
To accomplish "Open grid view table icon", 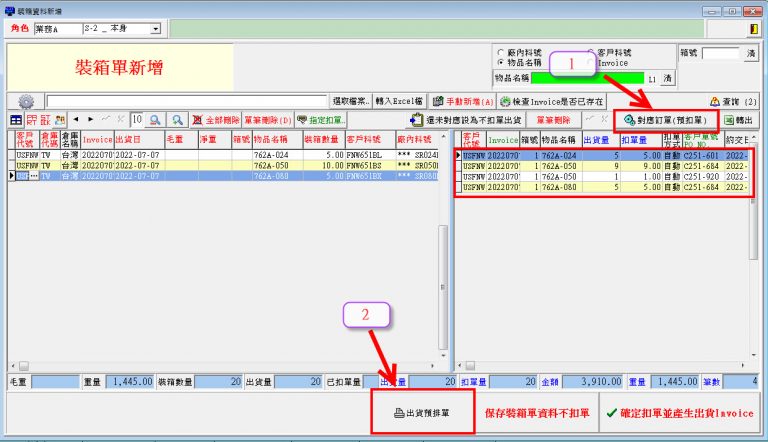I will pyautogui.click(x=16, y=120).
